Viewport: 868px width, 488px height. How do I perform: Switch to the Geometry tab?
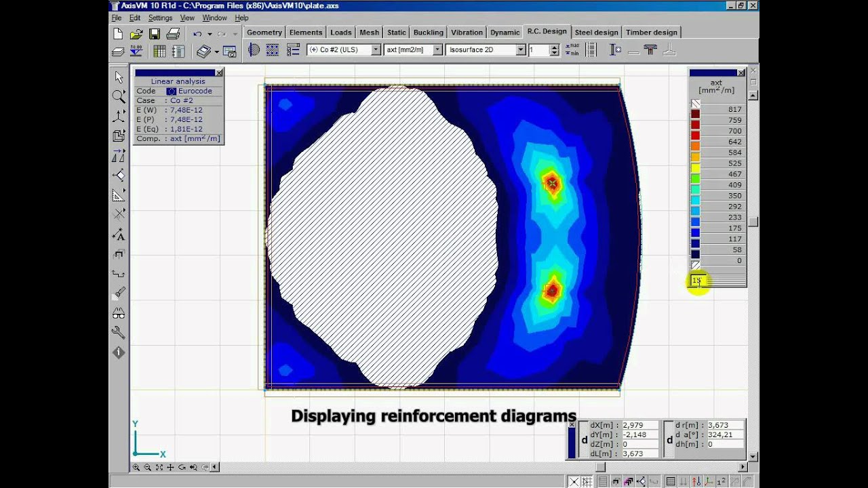264,32
